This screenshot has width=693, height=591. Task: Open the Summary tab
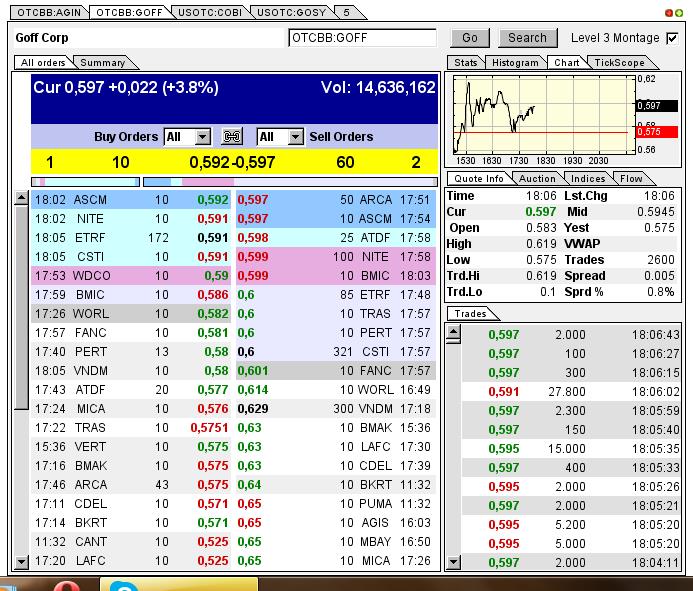click(x=103, y=63)
